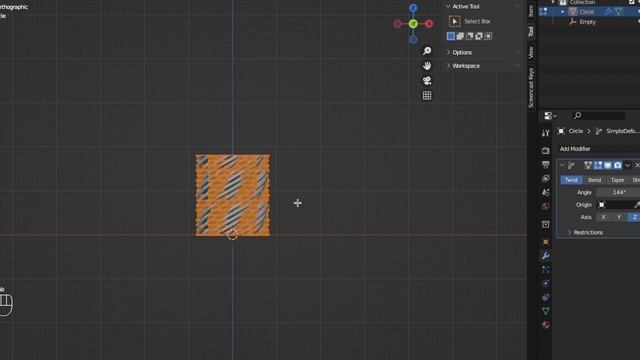Click the blue Z axis on navigation gizmo
640x360 pixels.
(x=413, y=8)
